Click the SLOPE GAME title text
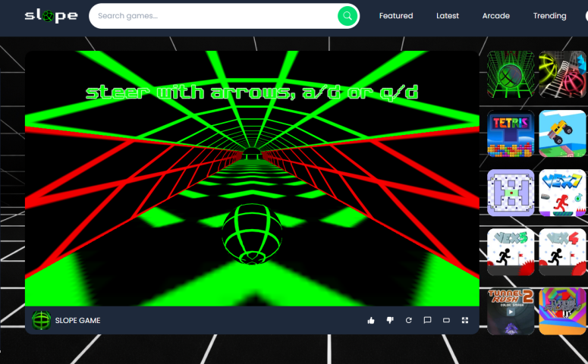The height and width of the screenshot is (364, 588). (x=77, y=321)
